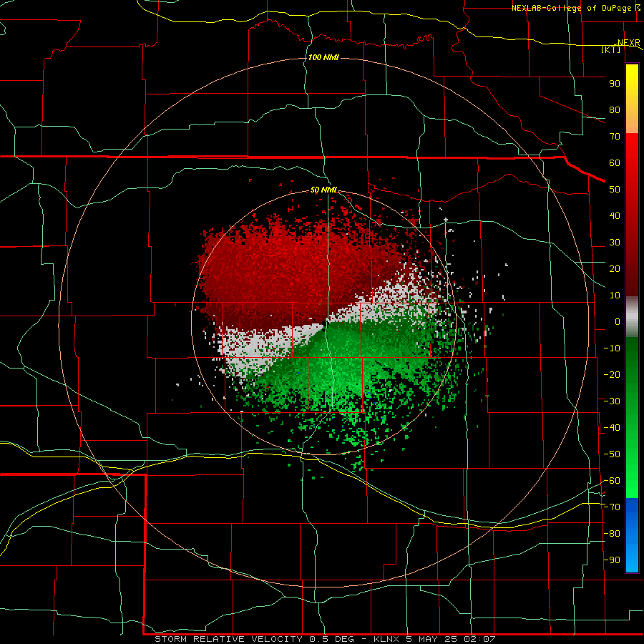Screen dimensions: 644x644
Task: Click the NEXR label above the scale
Action: (629, 43)
